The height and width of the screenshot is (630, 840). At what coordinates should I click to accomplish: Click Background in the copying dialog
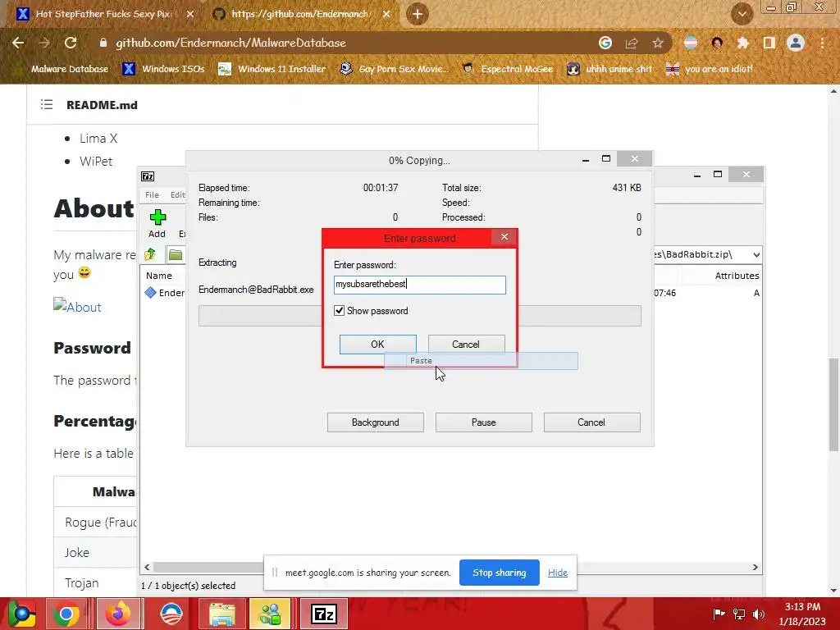pos(376,422)
